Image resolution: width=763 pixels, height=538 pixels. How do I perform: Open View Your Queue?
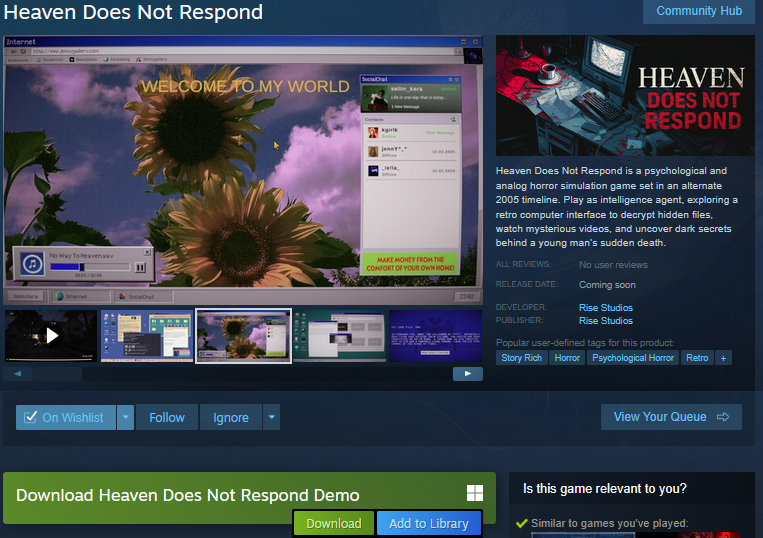(671, 417)
